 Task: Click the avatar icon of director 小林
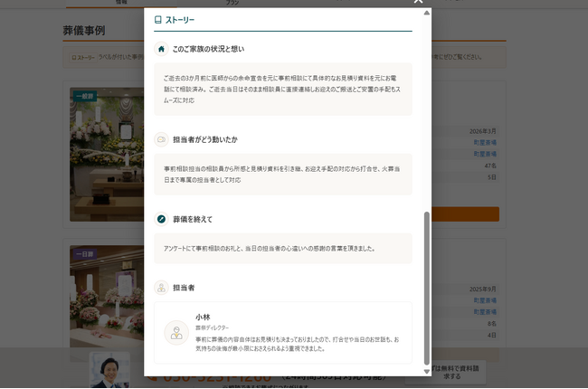tap(176, 332)
